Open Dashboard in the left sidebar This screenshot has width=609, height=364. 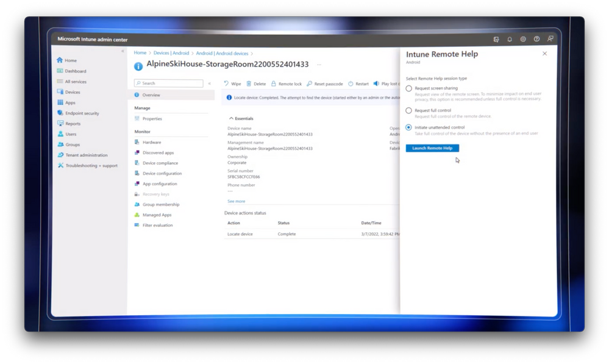pos(71,71)
